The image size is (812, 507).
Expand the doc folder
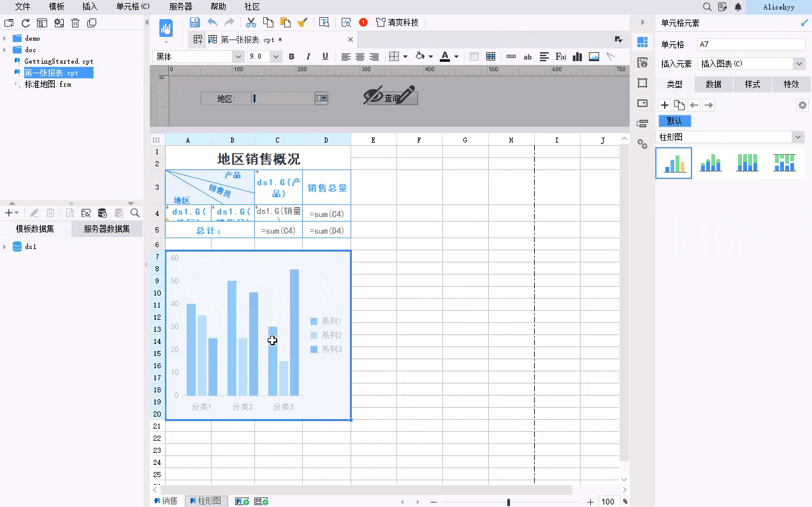point(5,50)
